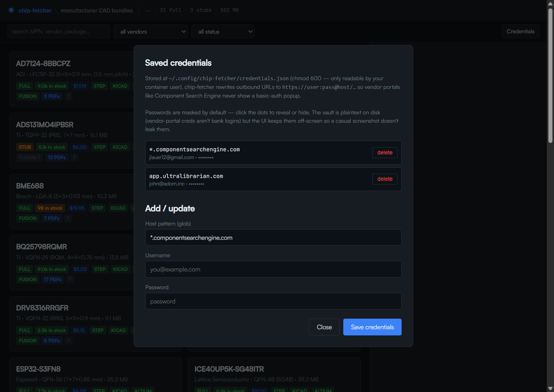Click the $6.00 price badge
This screenshot has width=554, height=392.
pyautogui.click(x=79, y=147)
